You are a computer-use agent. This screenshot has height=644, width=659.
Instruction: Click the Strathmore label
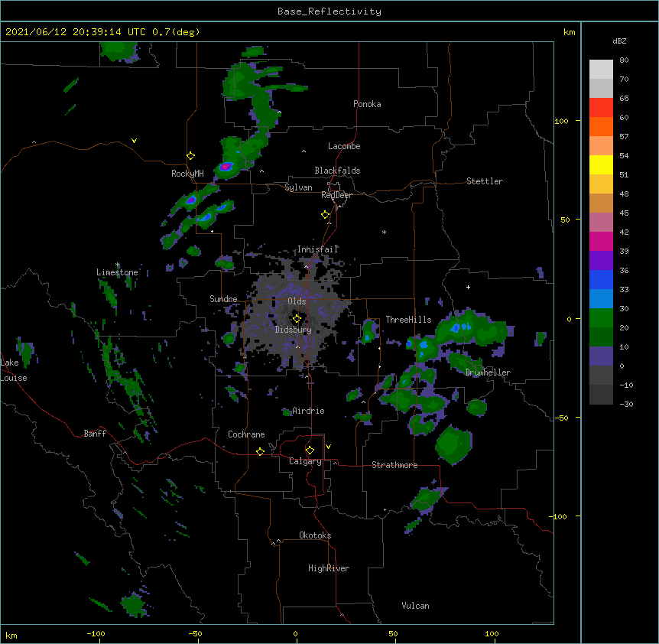point(394,465)
